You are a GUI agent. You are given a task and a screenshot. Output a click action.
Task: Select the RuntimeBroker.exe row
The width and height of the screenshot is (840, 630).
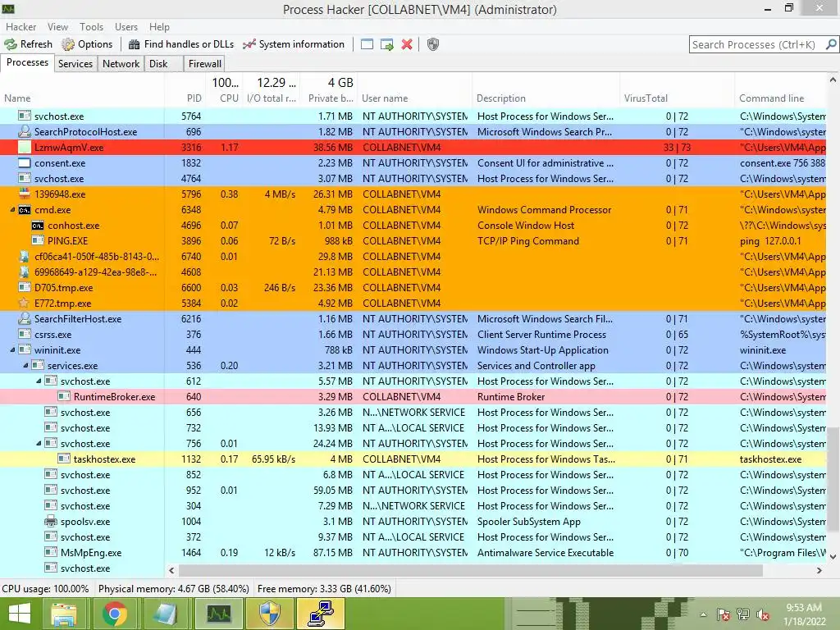(413, 397)
